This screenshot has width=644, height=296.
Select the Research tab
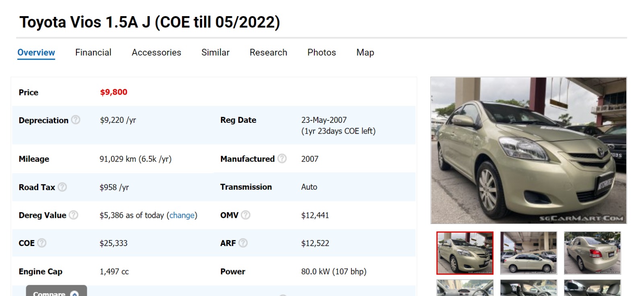268,52
